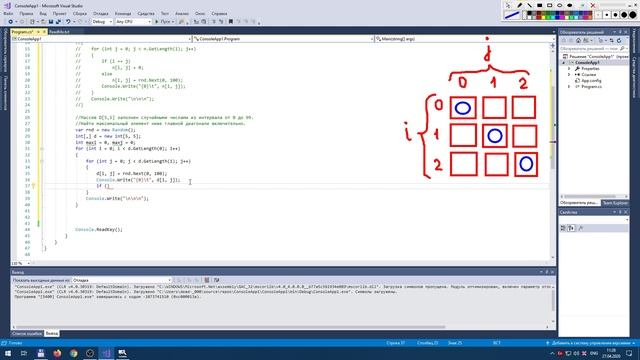640x360 pixels.
Task: Click the Solution Explorer search magnifier icon
Action: [x=622, y=49]
